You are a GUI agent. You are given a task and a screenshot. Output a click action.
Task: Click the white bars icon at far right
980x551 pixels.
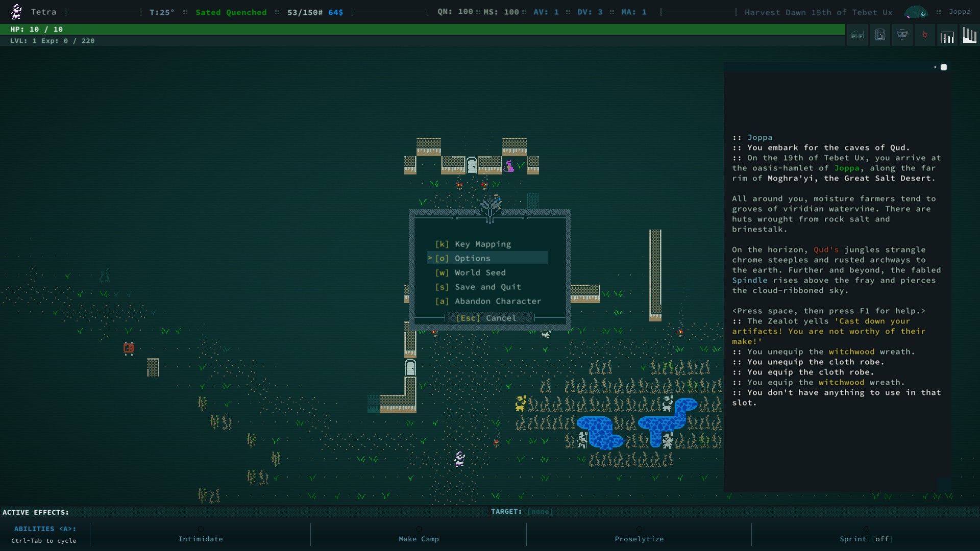(x=969, y=35)
